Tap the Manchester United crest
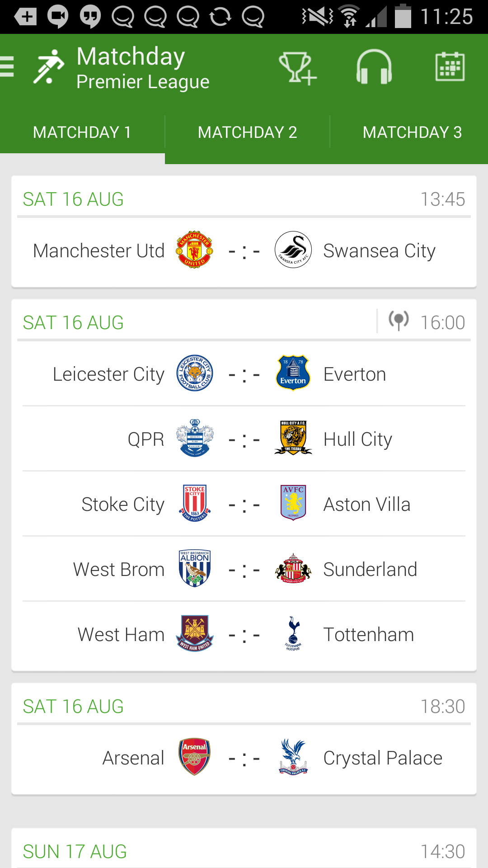488x868 pixels. point(194,250)
